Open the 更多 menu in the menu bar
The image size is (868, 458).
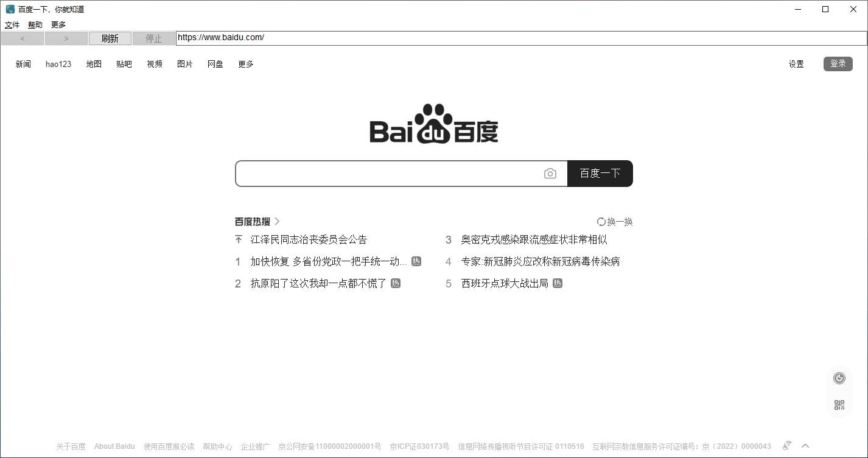click(x=58, y=25)
